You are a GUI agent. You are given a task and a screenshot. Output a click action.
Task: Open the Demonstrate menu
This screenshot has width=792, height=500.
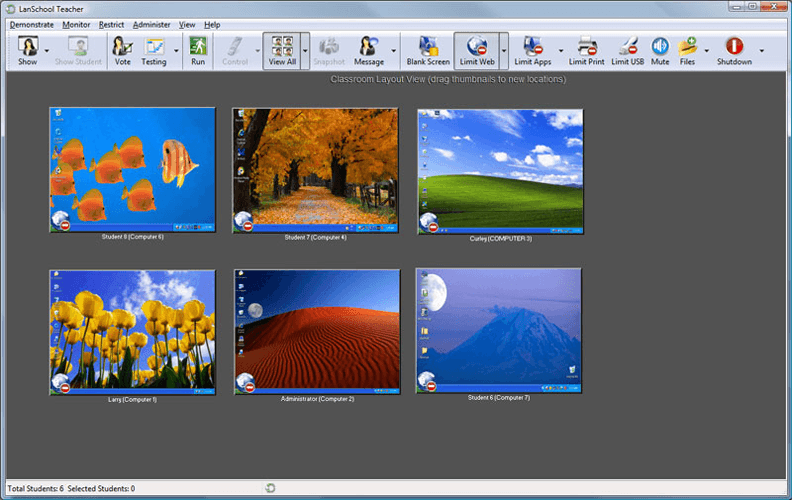(32, 24)
